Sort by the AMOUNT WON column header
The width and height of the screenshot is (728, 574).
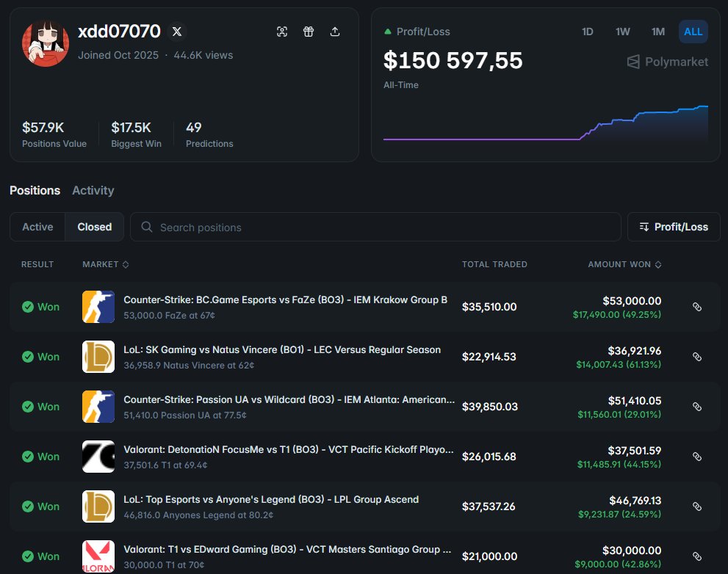(624, 264)
